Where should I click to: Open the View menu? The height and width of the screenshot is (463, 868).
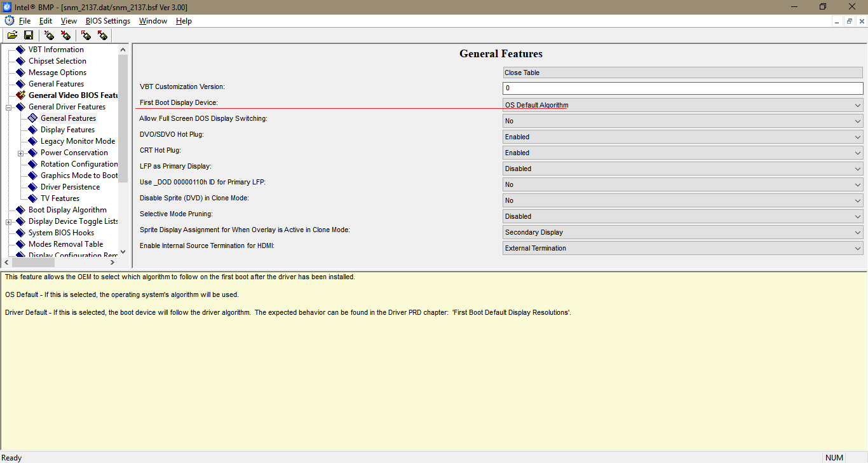[69, 21]
